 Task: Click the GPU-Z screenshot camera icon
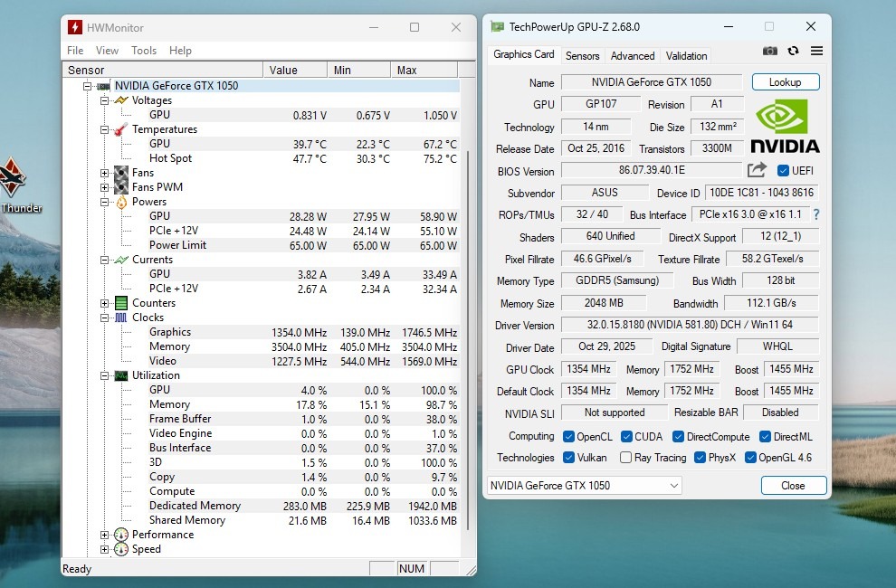point(769,51)
